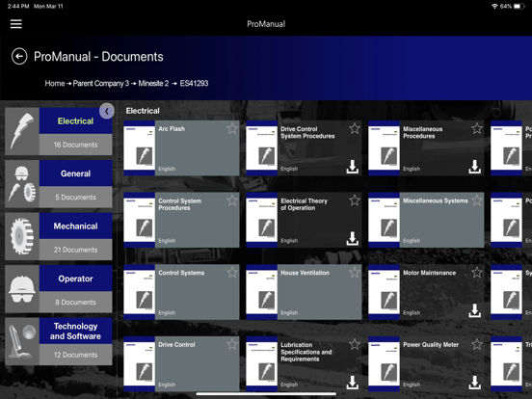
Task: Open the Arc Flash document thumbnail
Action: pos(140,147)
